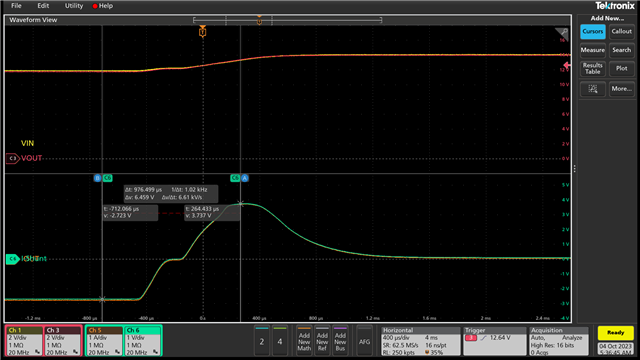Toggle the Cursors button
The image size is (640, 360).
click(x=593, y=31)
